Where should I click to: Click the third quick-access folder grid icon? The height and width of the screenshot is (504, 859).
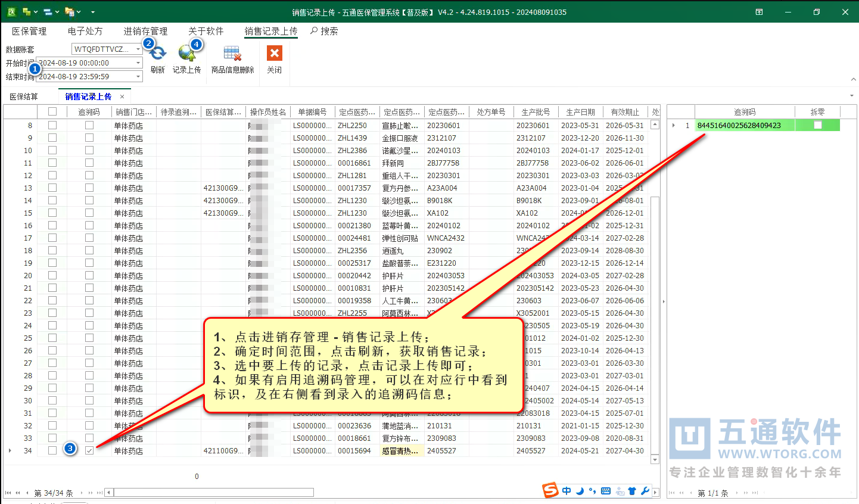pos(69,12)
